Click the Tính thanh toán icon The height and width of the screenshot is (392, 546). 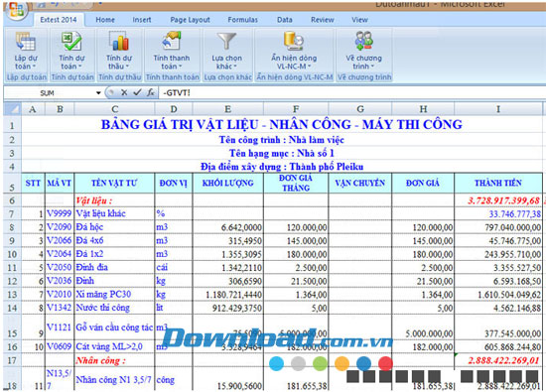pos(172,41)
